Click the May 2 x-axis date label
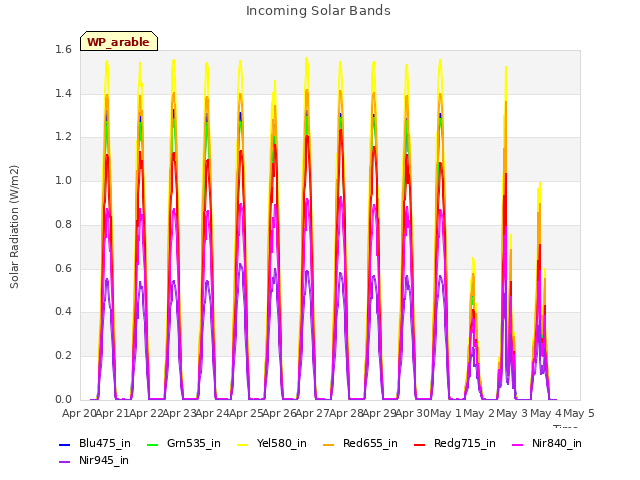This screenshot has height=480, width=640. (x=480, y=414)
